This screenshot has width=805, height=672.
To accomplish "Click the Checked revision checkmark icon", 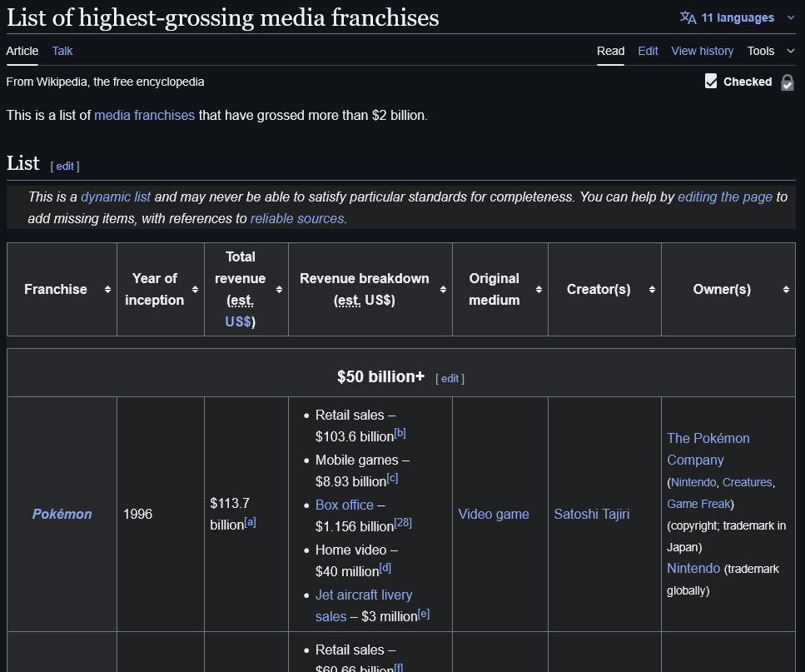I will [x=711, y=81].
